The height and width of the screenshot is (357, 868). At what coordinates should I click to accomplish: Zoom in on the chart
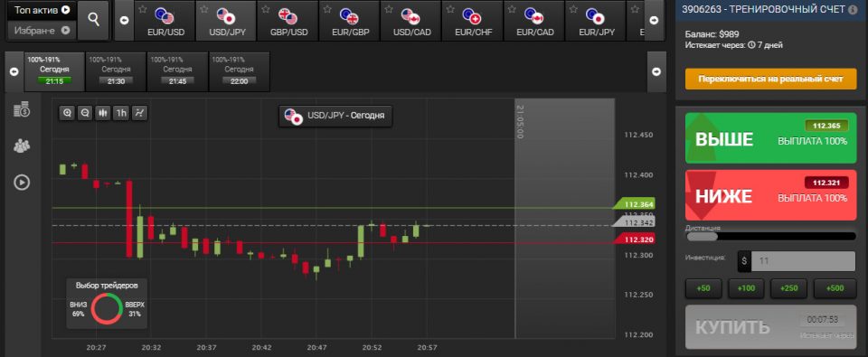67,113
